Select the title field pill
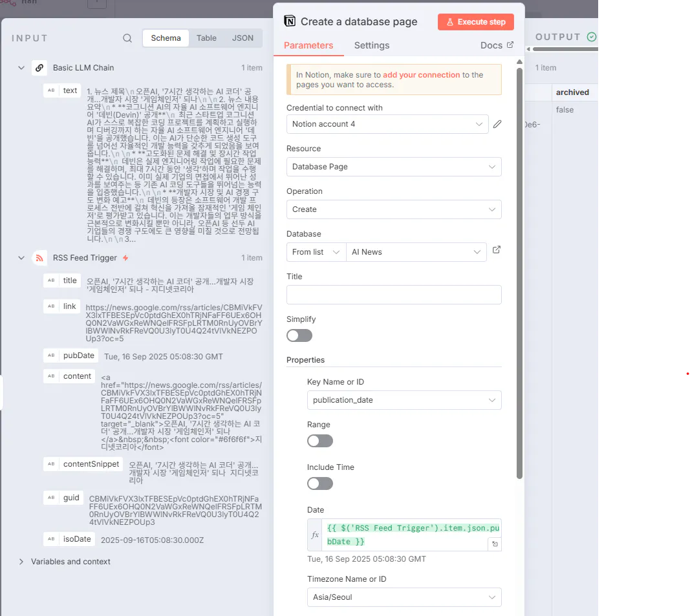This screenshot has height=616, width=690. coord(62,281)
